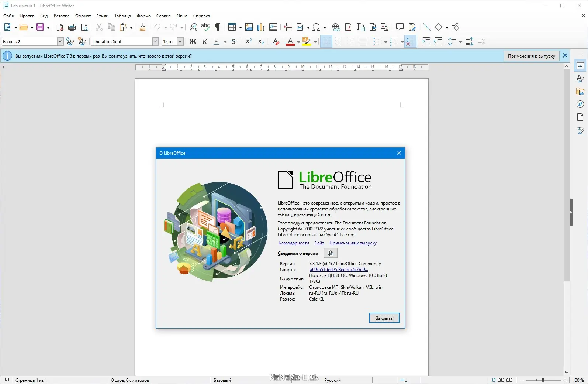Open the Формат menu

(x=83, y=16)
